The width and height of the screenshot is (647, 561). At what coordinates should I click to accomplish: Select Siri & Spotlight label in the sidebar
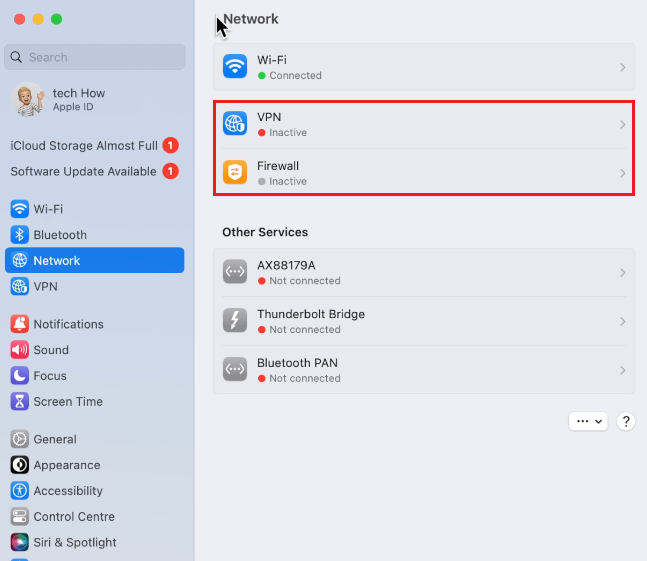click(75, 542)
